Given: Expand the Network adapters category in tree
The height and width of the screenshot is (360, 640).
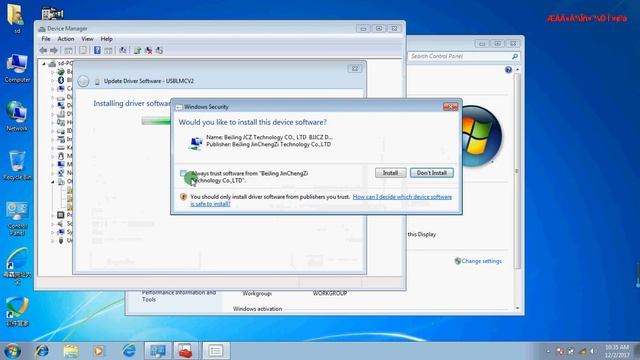Looking at the screenshot, I should [53, 173].
